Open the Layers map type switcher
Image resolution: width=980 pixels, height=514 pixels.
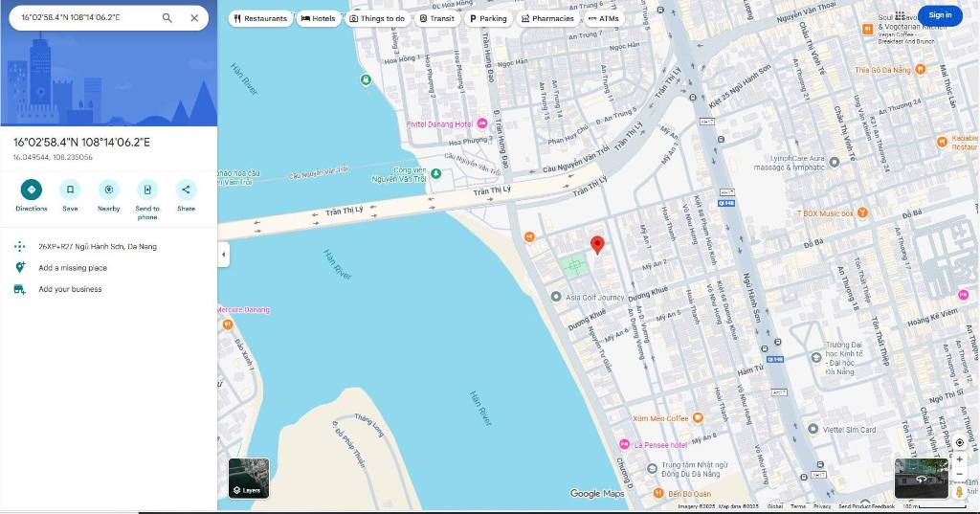point(248,478)
